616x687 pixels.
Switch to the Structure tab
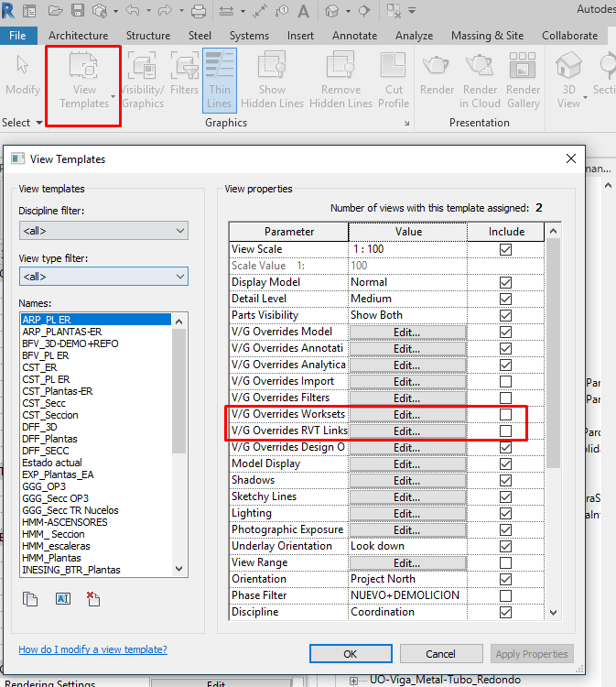[148, 36]
